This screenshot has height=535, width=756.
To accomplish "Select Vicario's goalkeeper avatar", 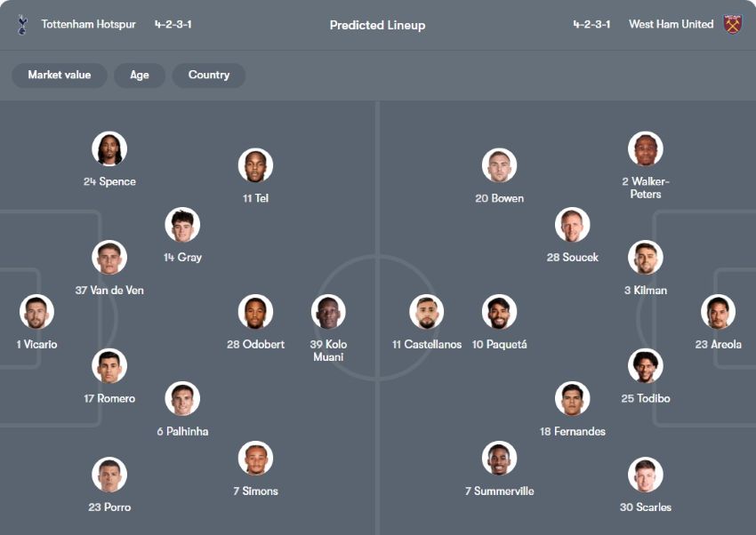I will 37,312.
